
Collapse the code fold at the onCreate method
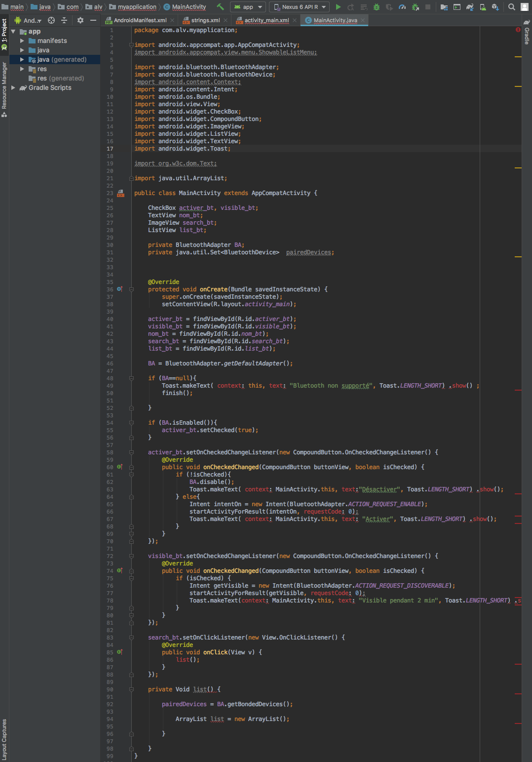pos(131,289)
